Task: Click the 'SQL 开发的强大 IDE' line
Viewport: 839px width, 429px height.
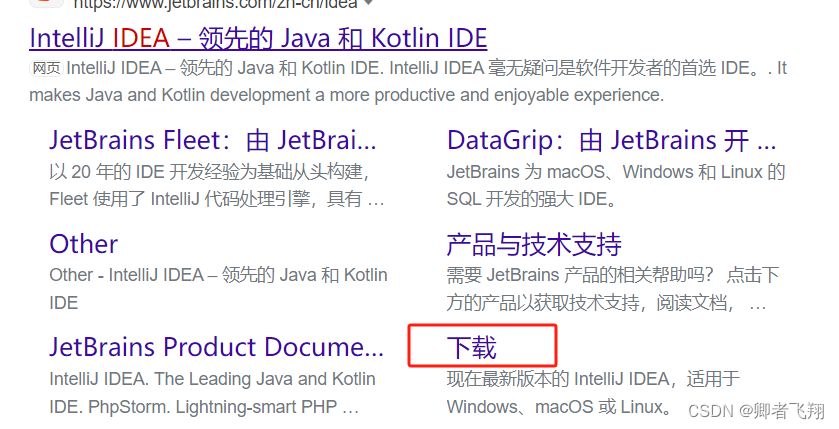Action: 532,199
